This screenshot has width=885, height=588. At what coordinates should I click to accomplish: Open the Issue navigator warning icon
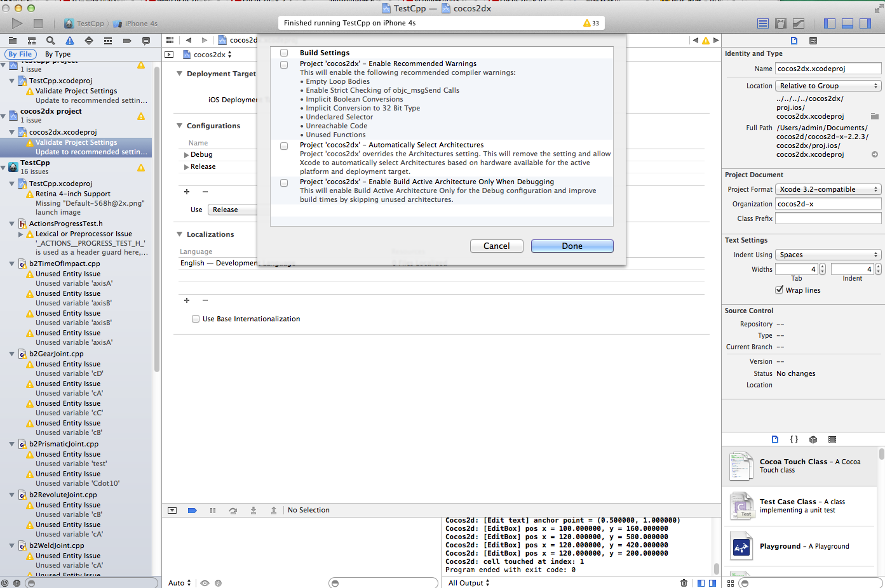[70, 41]
